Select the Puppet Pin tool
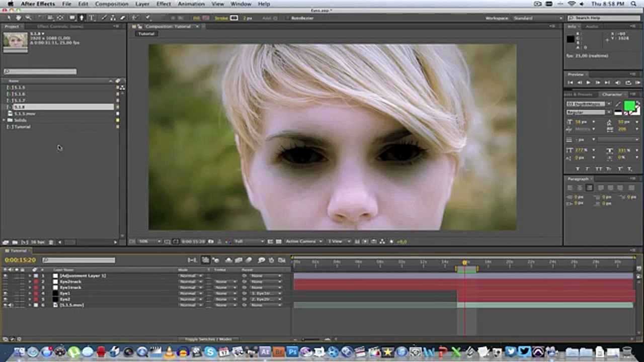The width and height of the screenshot is (644, 362). tap(148, 18)
